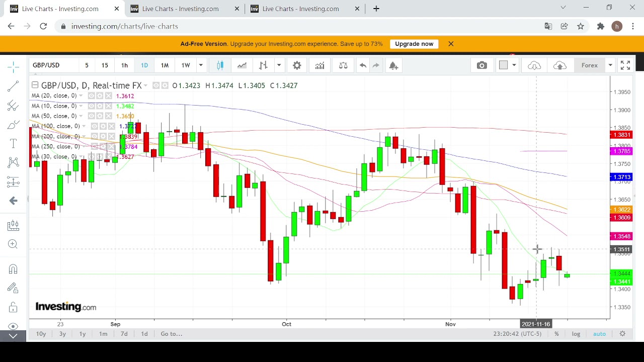
Task: Toggle lock all drawing tools
Action: [13, 307]
